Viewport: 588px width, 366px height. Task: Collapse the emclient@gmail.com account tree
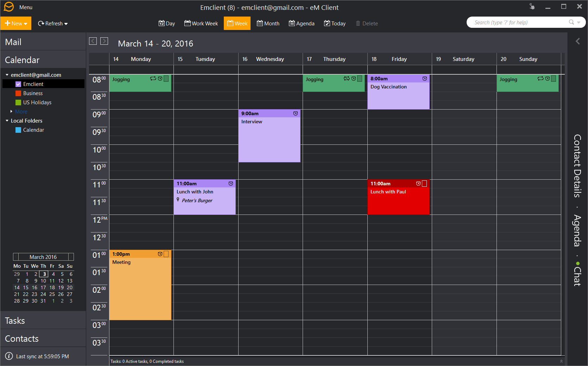coord(7,75)
